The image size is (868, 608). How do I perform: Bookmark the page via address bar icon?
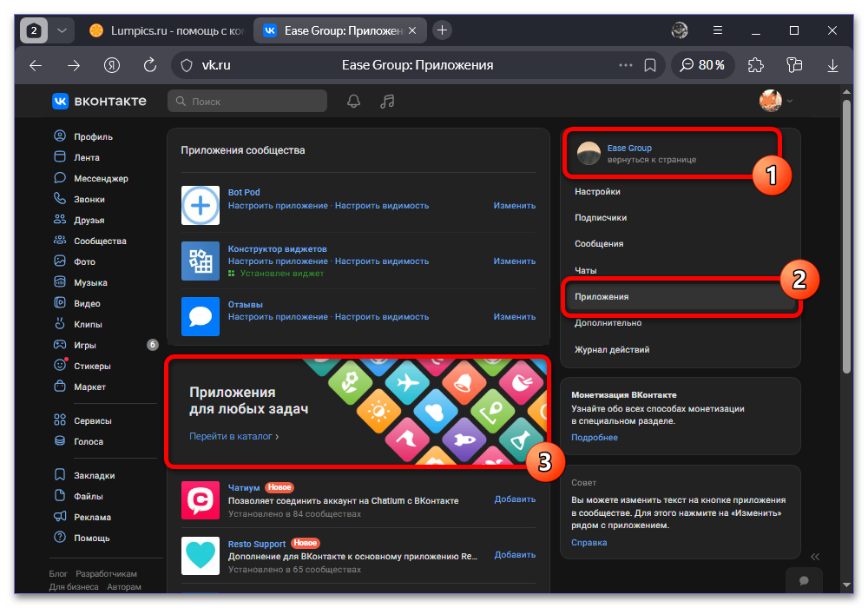tap(650, 65)
